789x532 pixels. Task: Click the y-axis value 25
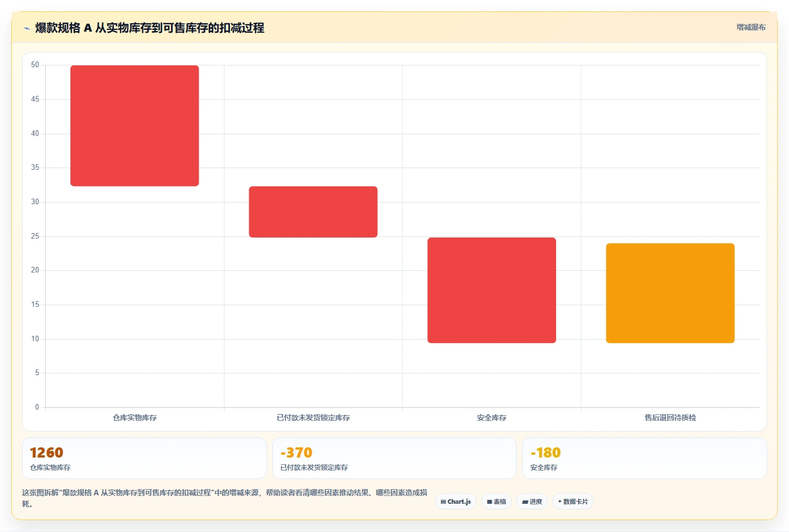[x=35, y=236]
